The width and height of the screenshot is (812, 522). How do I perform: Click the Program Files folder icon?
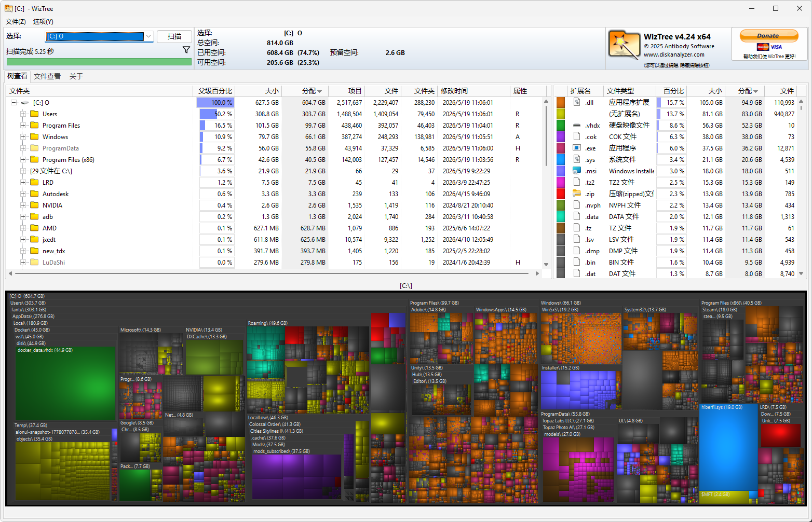[35, 125]
